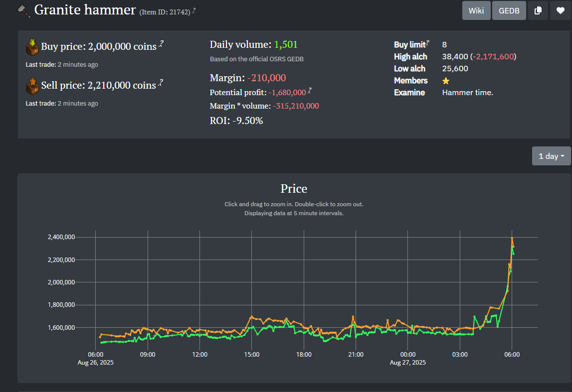The height and width of the screenshot is (392, 572).
Task: Toggle the heart favorite button
Action: coord(560,10)
